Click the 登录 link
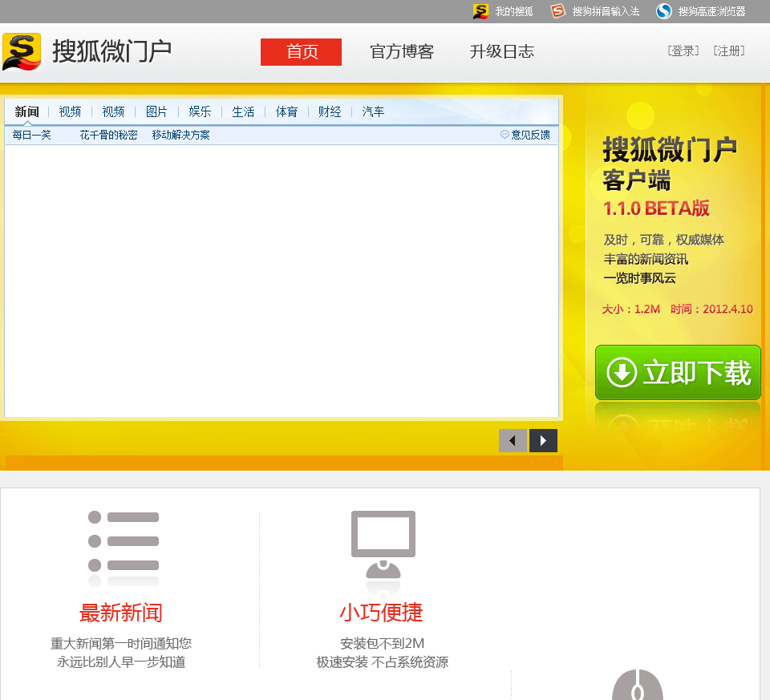This screenshot has height=700, width=770. (x=683, y=51)
